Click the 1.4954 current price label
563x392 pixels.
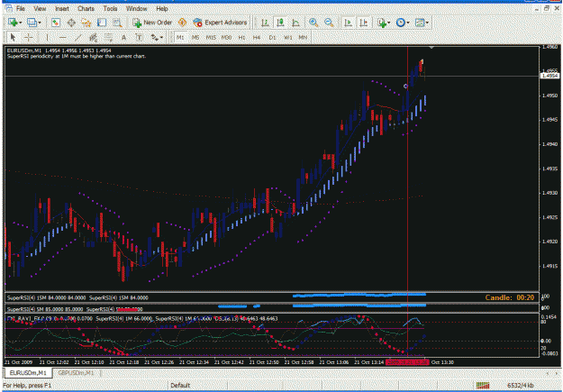[x=549, y=76]
